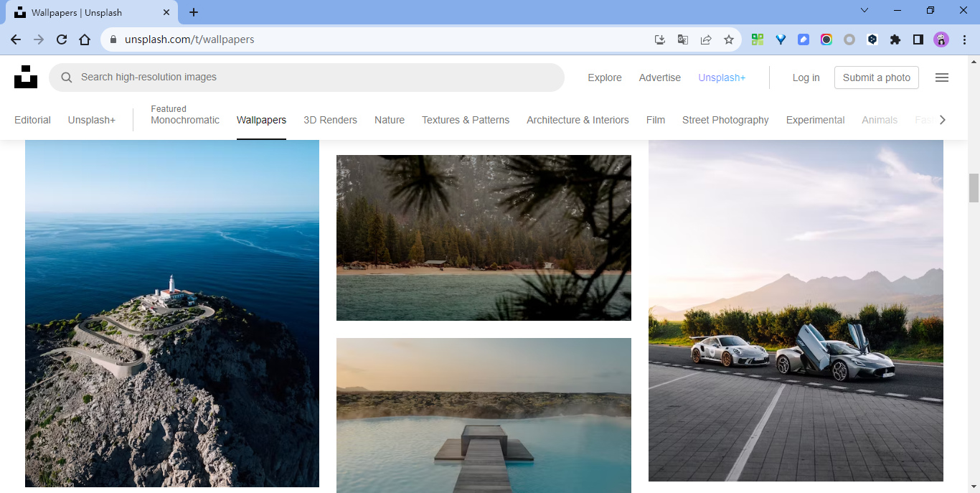Click the translate page icon
Viewport: 980px width, 493px height.
click(683, 40)
